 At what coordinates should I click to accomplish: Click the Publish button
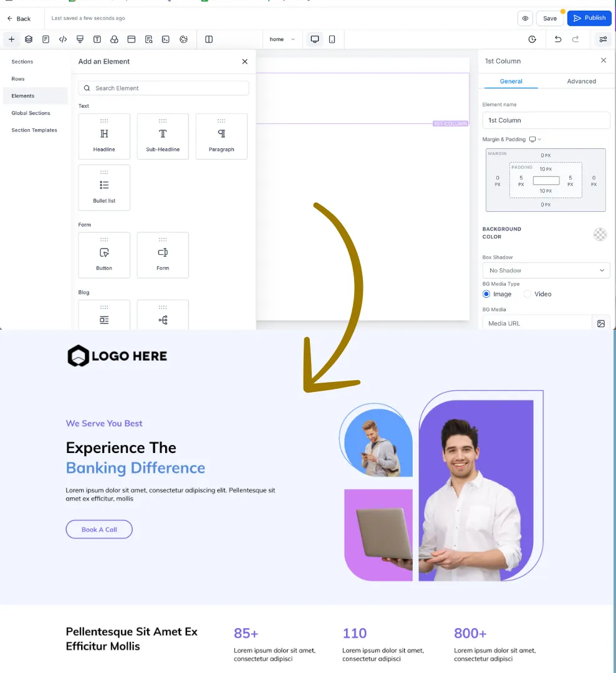pos(589,18)
